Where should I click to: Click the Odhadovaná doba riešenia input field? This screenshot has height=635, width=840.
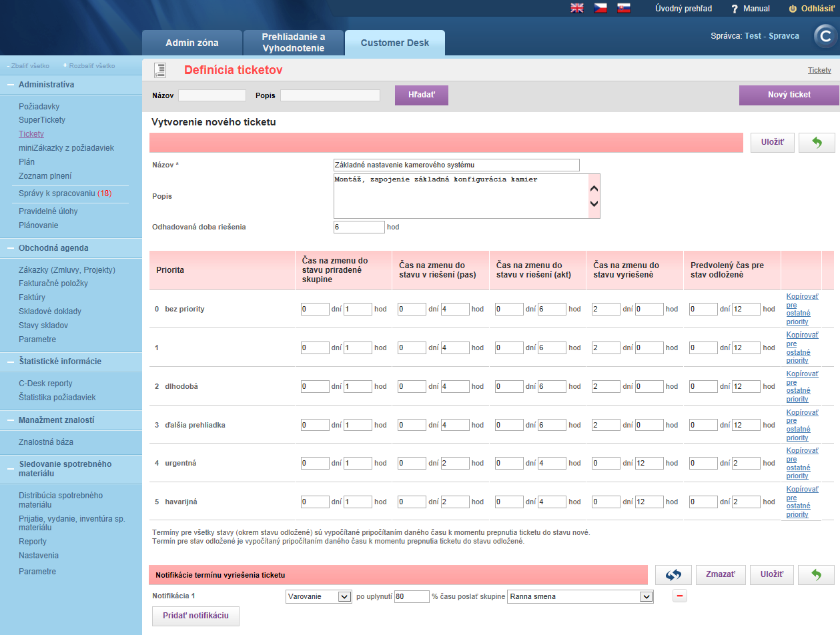[x=359, y=227]
